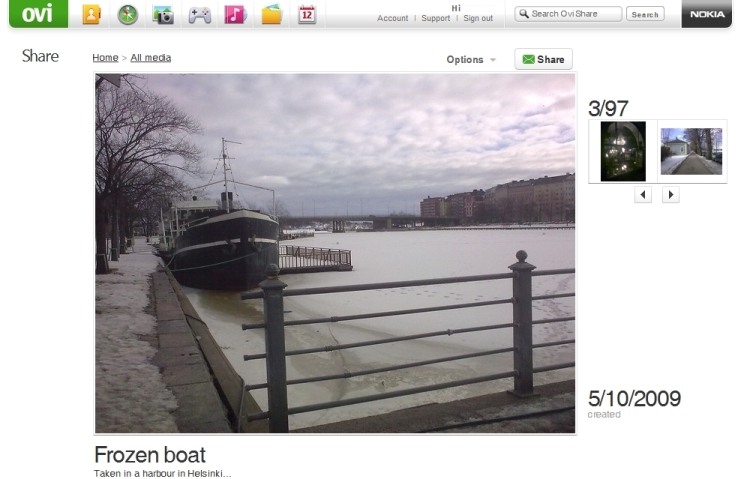This screenshot has width=741, height=479.
Task: Open the Files folder icon
Action: [x=272, y=14]
